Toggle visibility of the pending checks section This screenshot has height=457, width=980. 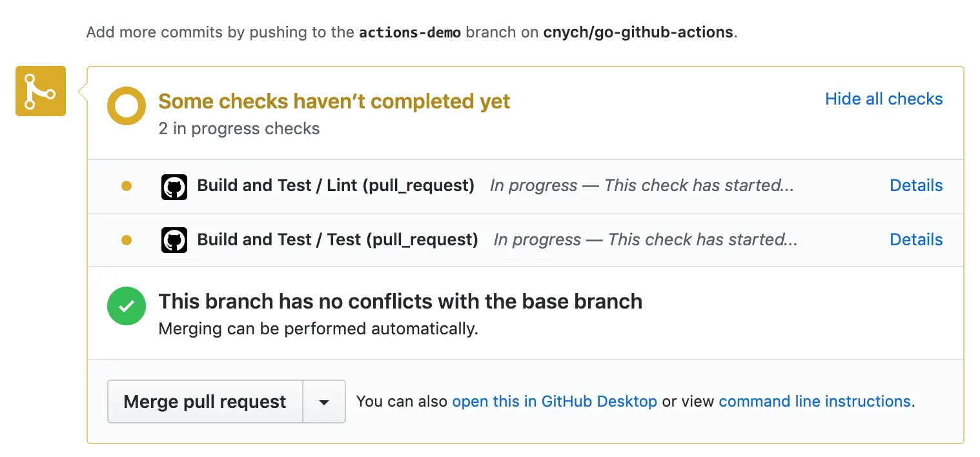pos(884,99)
